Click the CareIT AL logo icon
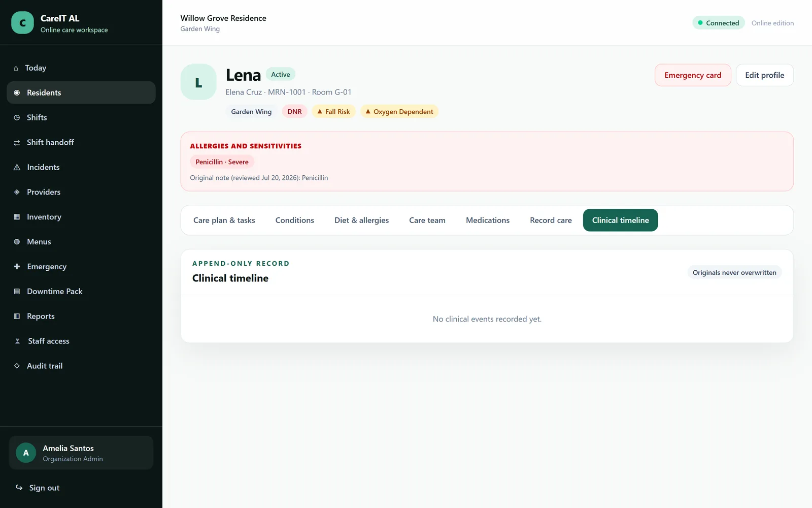Screen dimensions: 812x508 click(x=22, y=23)
